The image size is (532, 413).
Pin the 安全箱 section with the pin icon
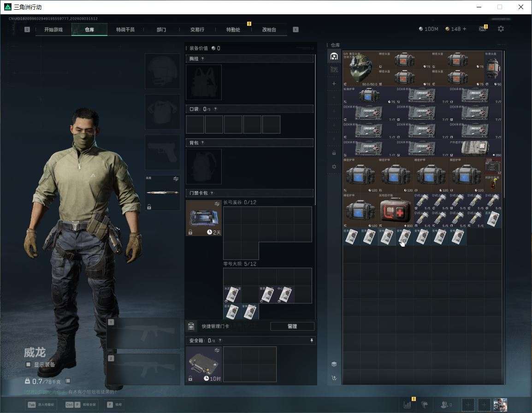pyautogui.click(x=312, y=340)
